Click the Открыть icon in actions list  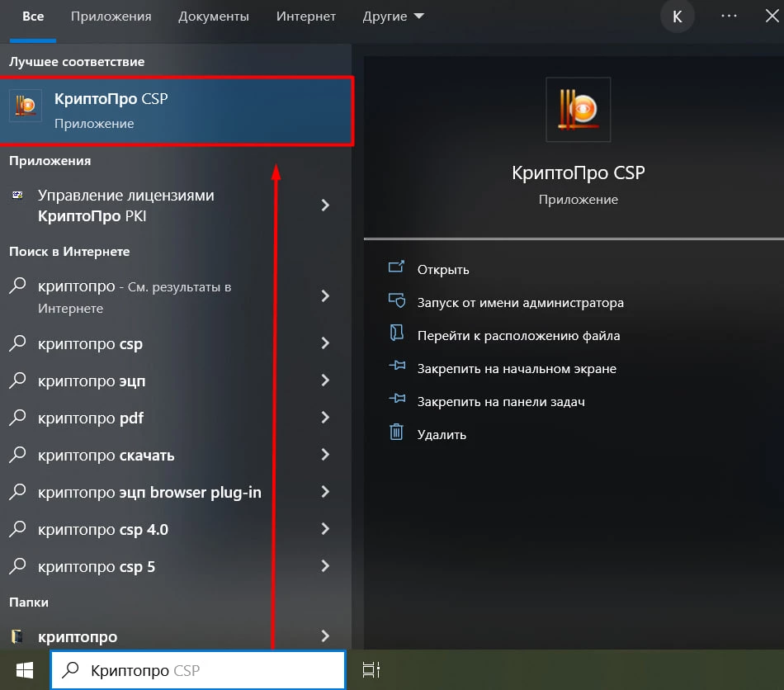(396, 267)
